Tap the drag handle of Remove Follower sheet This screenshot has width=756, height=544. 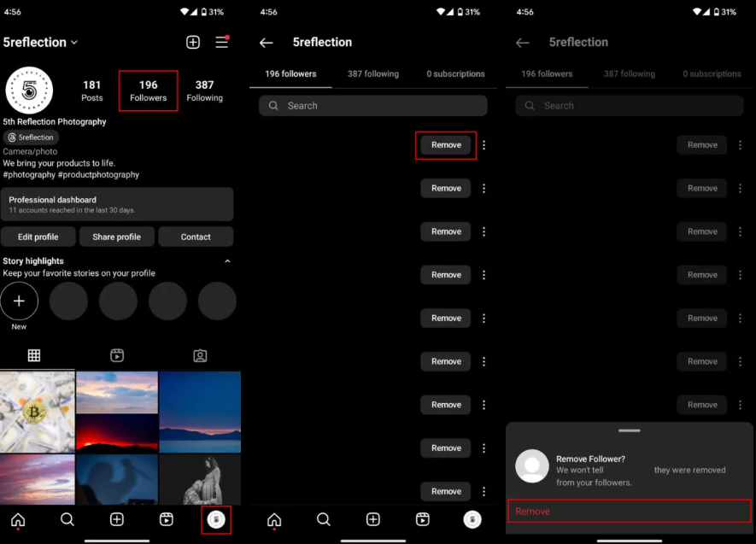(630, 430)
